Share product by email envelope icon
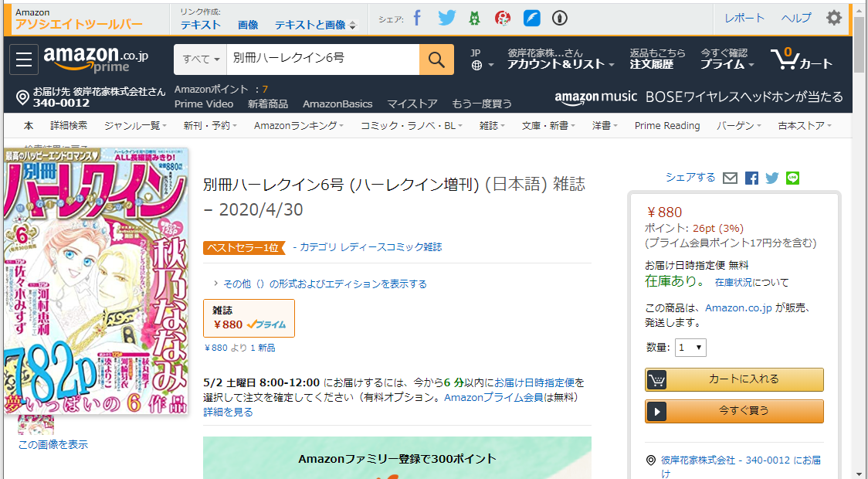 tap(731, 178)
